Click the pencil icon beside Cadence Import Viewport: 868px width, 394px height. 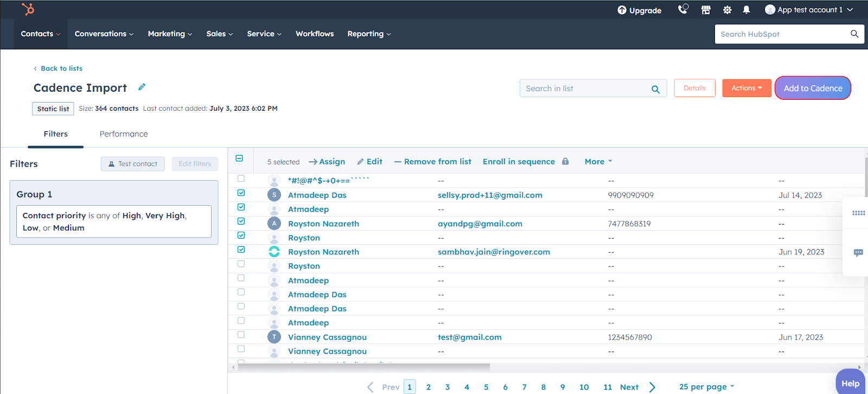click(142, 87)
